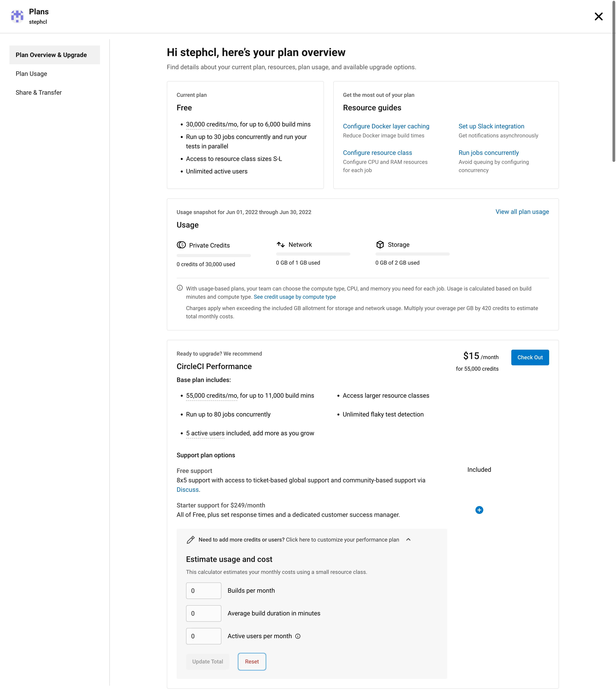Click 'Access to resource class sizes S-L' text
616x695 pixels.
tap(234, 159)
